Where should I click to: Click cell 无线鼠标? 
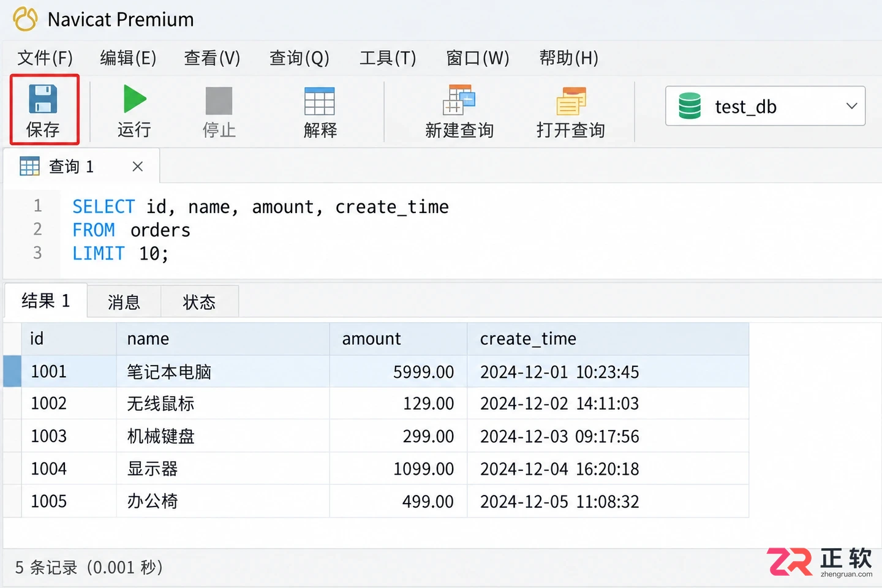pyautogui.click(x=223, y=404)
